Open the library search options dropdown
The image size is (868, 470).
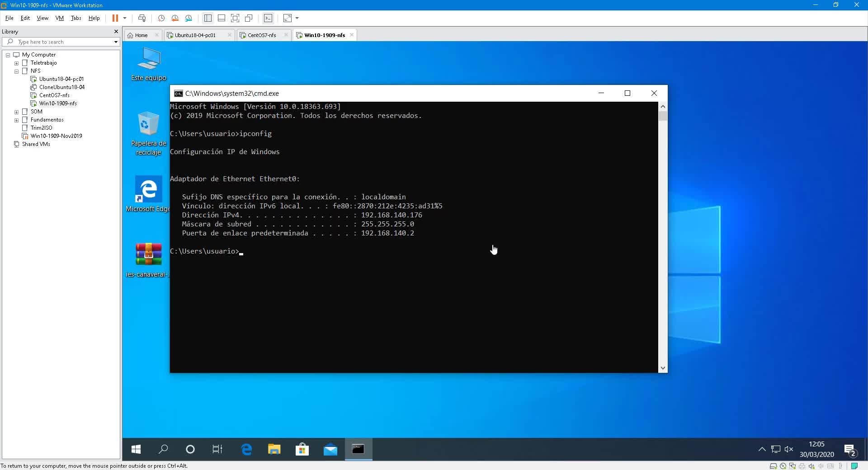point(116,42)
